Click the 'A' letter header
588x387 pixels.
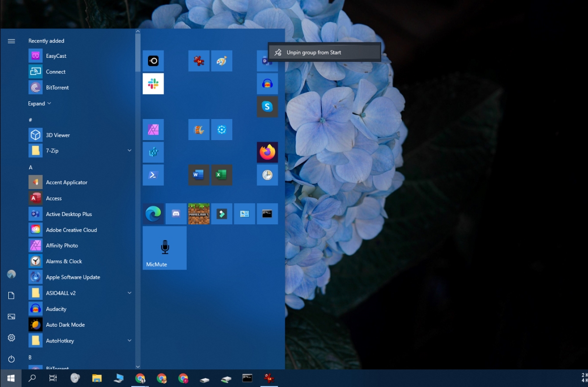pos(30,168)
